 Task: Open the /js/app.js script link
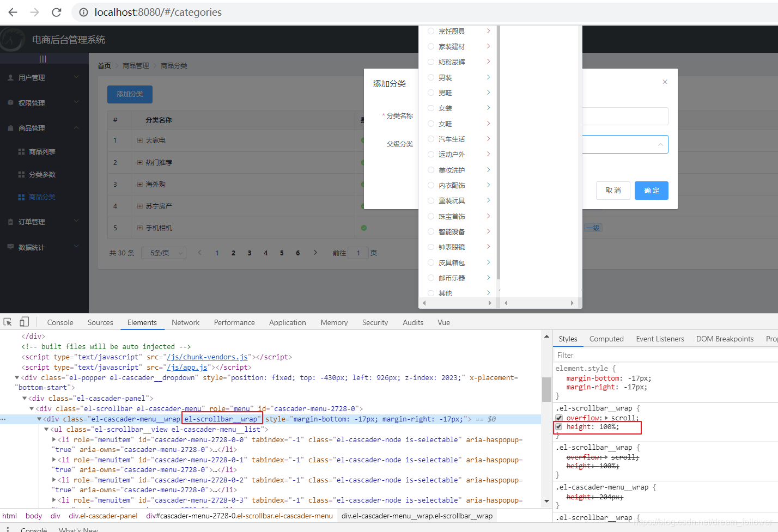[x=187, y=367]
